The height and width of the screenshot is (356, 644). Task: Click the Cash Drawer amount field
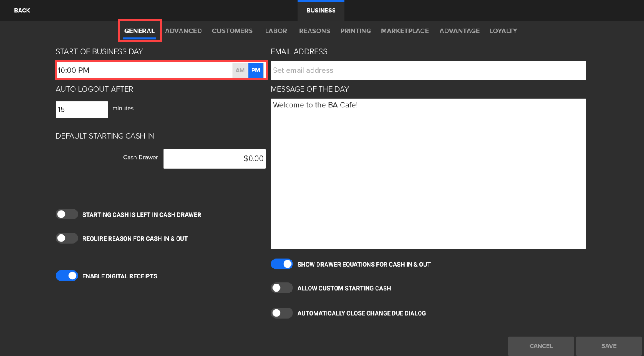pos(214,159)
